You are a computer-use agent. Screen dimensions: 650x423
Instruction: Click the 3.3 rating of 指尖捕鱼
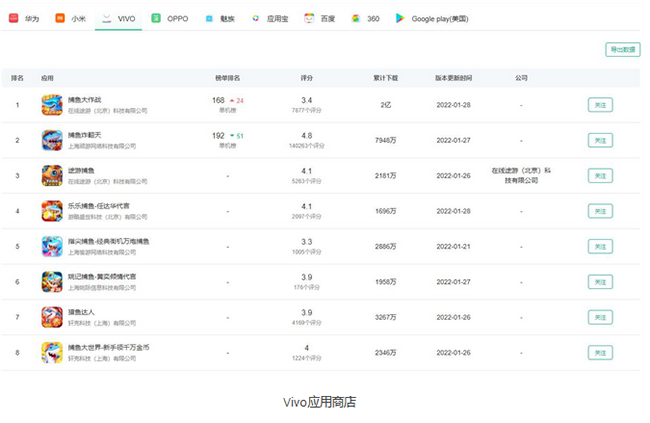click(307, 242)
